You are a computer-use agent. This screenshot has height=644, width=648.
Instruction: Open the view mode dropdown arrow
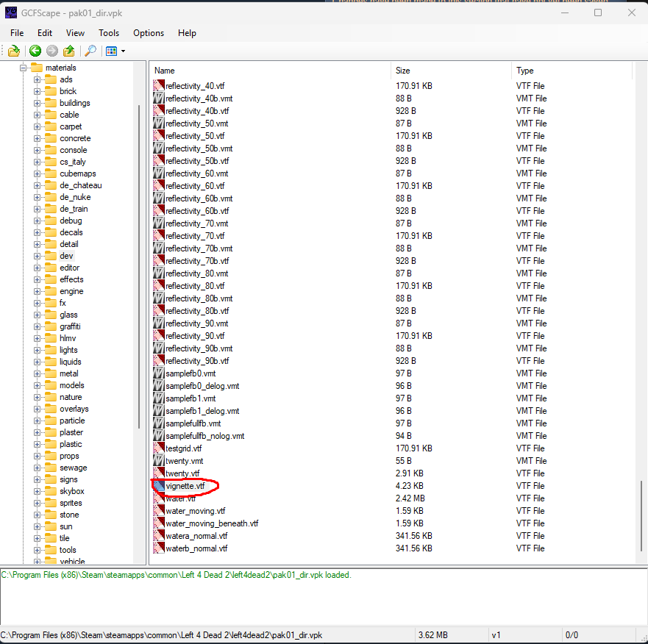[123, 51]
